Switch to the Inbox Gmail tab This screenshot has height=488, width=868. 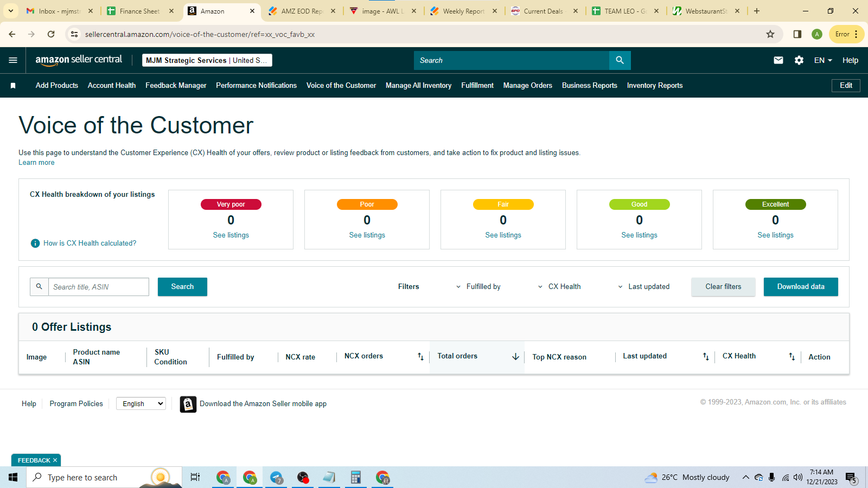pos(60,11)
